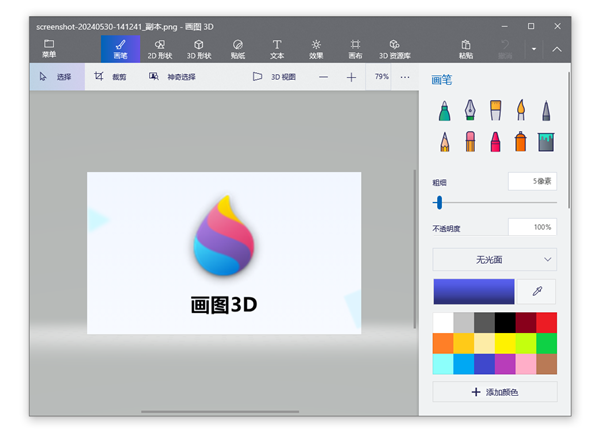Click the 添加颜色 add color button
Image resolution: width=600 pixels, height=434 pixels.
click(x=494, y=392)
